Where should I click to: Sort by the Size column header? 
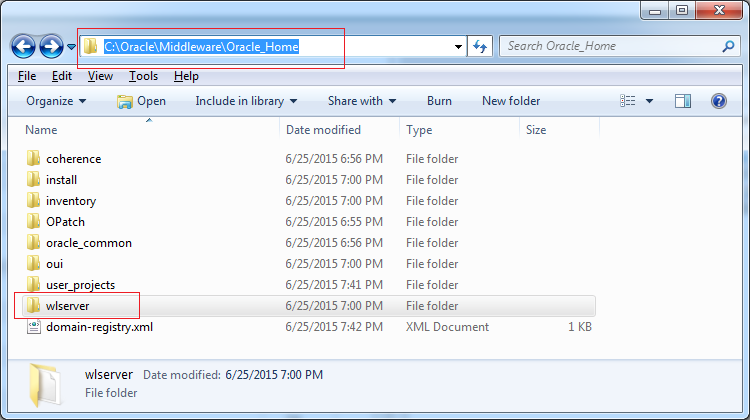pyautogui.click(x=536, y=130)
